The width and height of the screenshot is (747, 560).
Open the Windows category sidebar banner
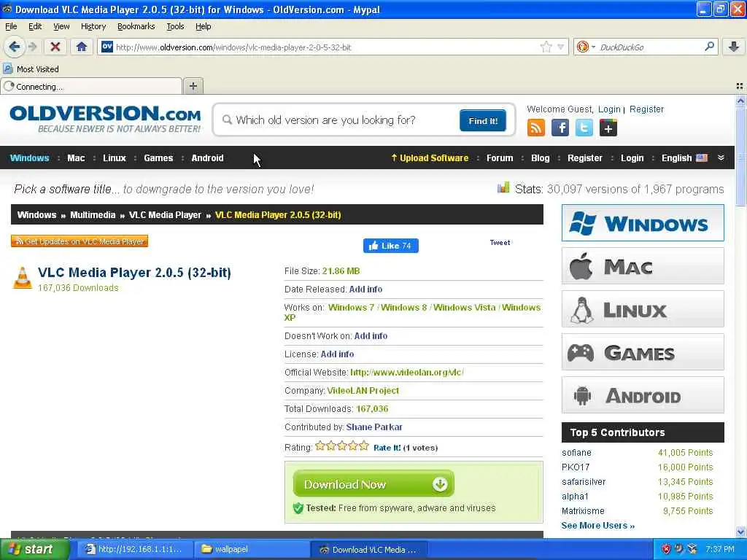coord(643,223)
